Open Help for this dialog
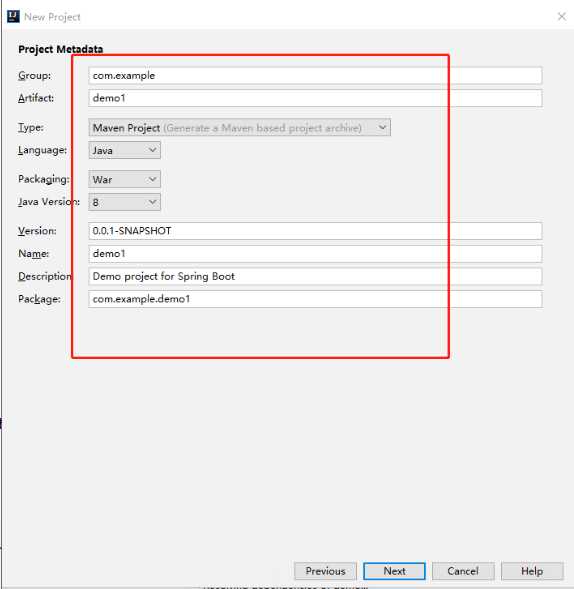Image resolution: width=574 pixels, height=589 pixels. [532, 571]
